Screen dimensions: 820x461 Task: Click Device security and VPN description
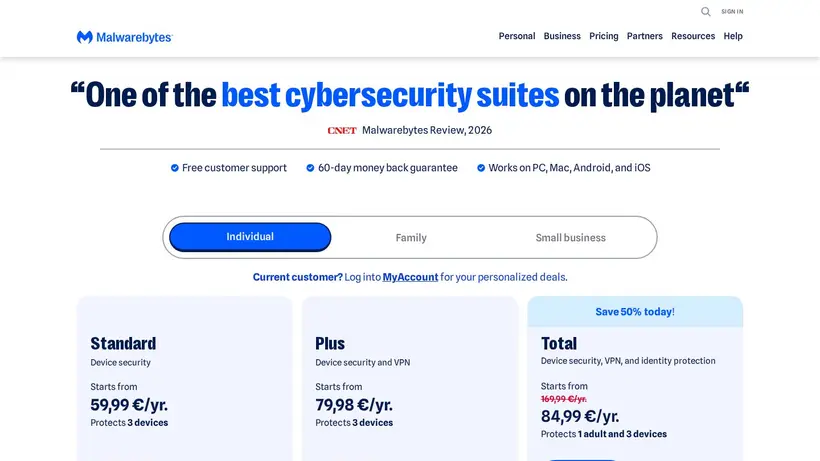[x=362, y=362]
